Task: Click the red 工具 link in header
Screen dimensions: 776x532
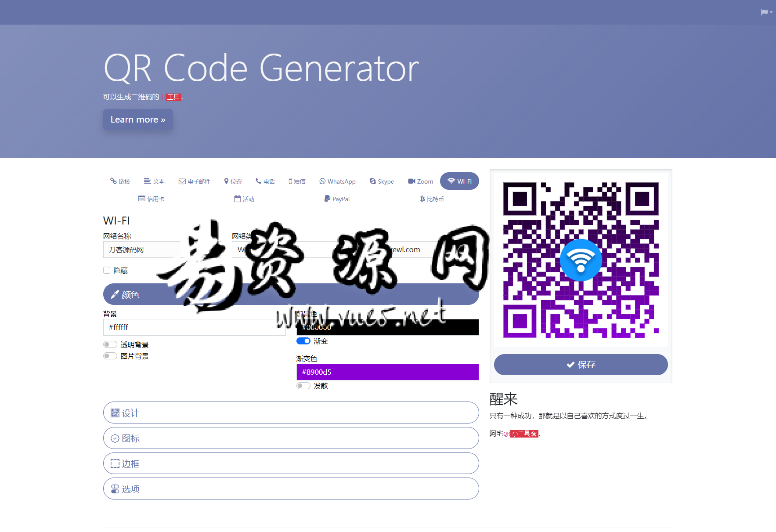Action: [x=173, y=97]
